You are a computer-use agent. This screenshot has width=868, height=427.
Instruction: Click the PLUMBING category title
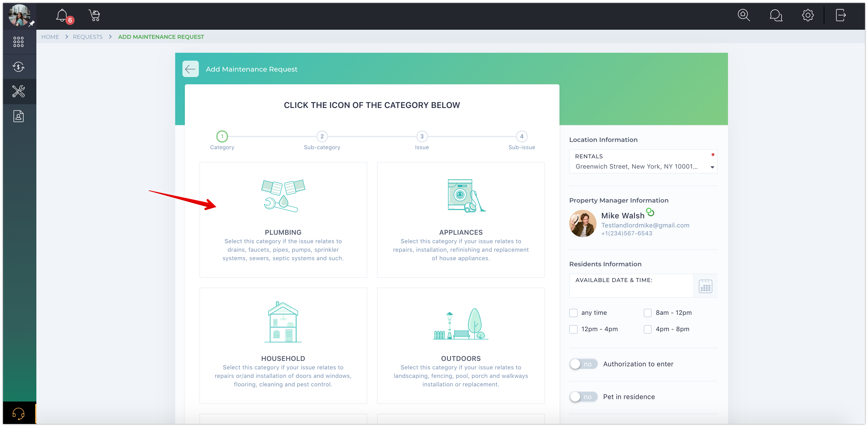(x=283, y=232)
